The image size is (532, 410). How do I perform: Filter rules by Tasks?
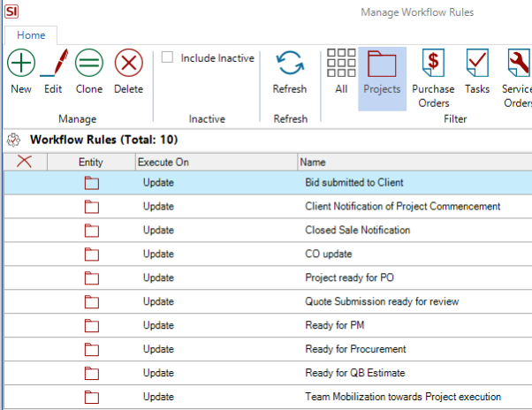(x=477, y=65)
